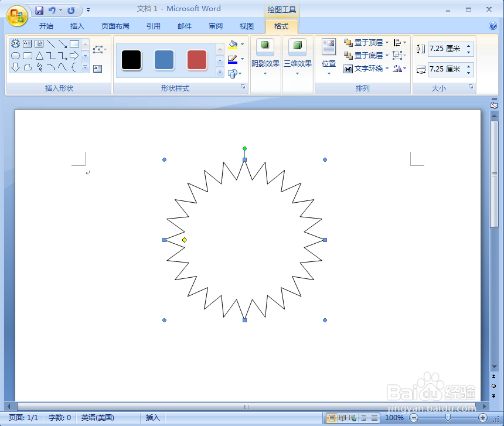This screenshot has width=504, height=426.
Task: Apply shape fill with paint bucket
Action: click(233, 44)
